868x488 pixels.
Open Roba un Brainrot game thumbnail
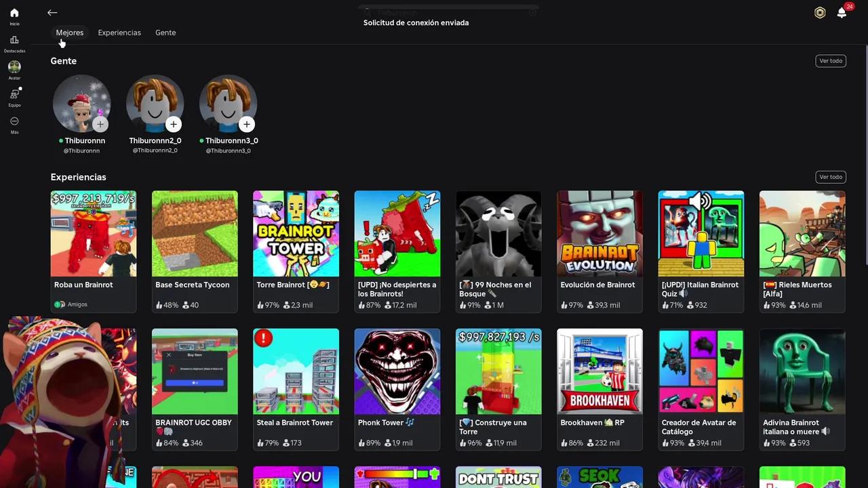click(94, 233)
